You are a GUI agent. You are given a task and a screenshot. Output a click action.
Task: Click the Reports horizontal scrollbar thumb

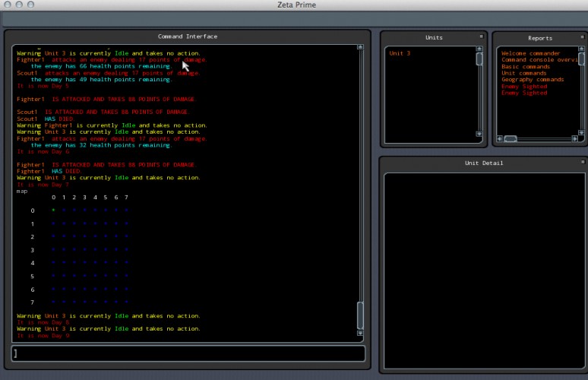point(510,139)
